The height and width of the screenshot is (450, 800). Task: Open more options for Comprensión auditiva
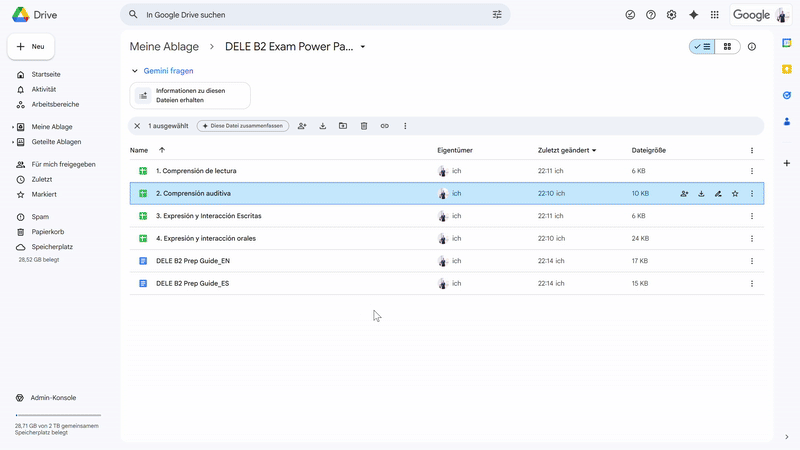(752, 193)
